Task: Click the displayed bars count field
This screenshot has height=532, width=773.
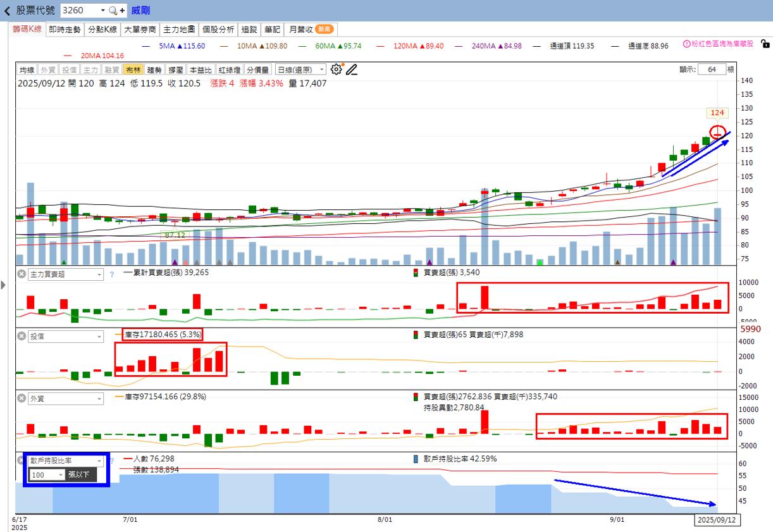Action: point(712,70)
